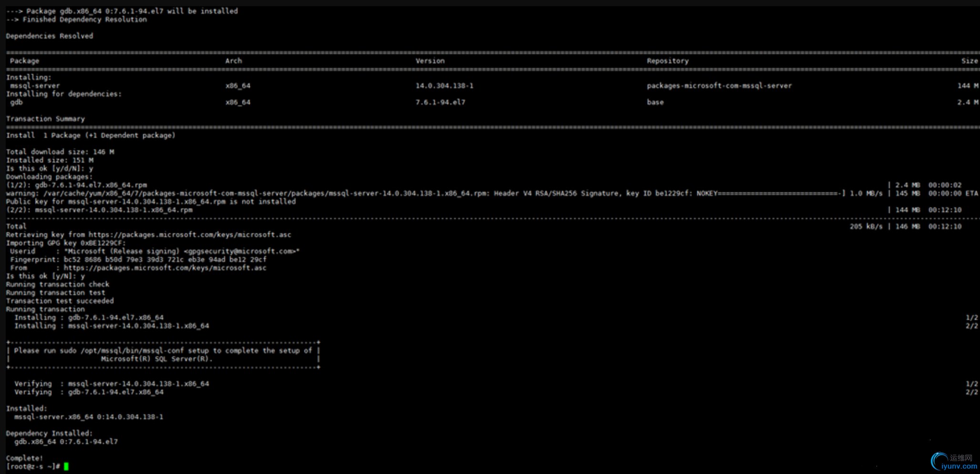Select the "Microsoft(R) SQL Server(R)." line

coord(156,359)
